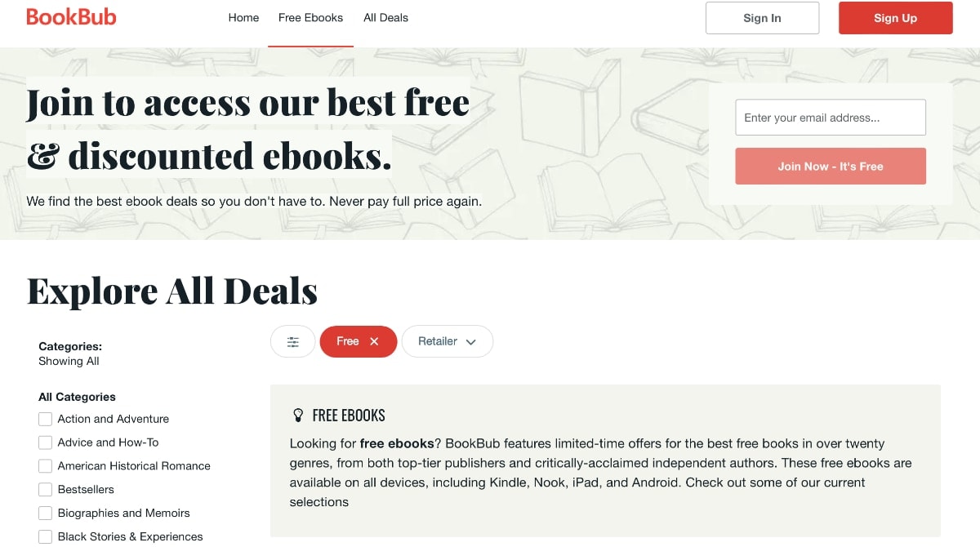This screenshot has height=547, width=980.
Task: Select the Advice and How-To checkbox
Action: point(45,442)
